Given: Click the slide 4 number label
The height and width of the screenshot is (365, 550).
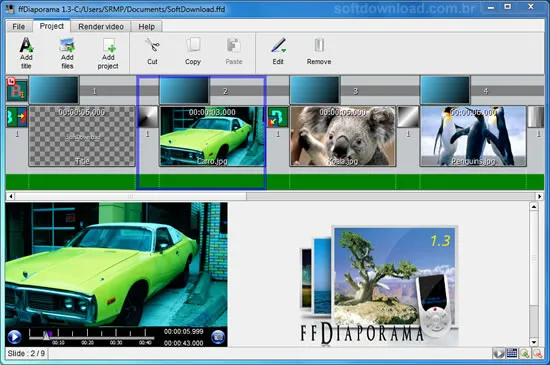Looking at the screenshot, I should [x=486, y=91].
